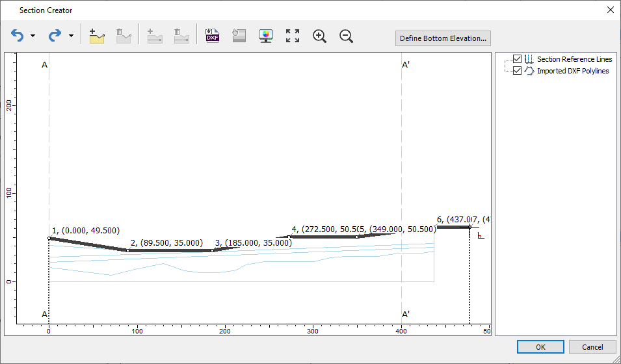Uncheck the Section Reference Lines checkbox
Screen dimensions: 621x364
(518, 59)
